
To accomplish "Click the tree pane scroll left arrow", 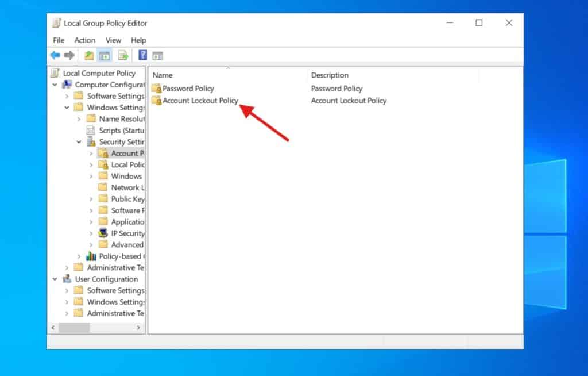I will pyautogui.click(x=53, y=328).
